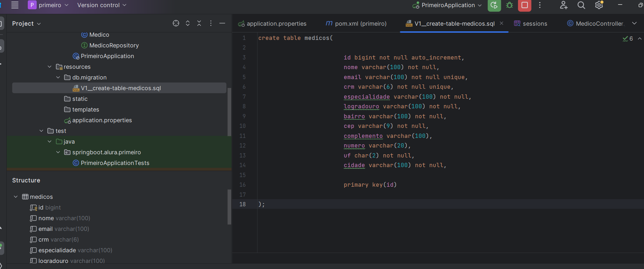Collapse all in project tree
The image size is (644, 269).
pos(199,23)
